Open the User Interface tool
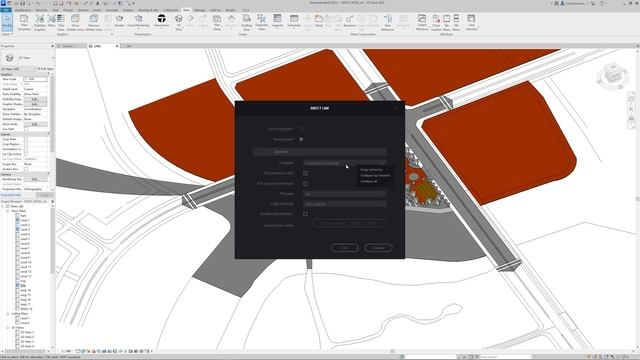The height and width of the screenshot is (360, 640). pos(471,22)
